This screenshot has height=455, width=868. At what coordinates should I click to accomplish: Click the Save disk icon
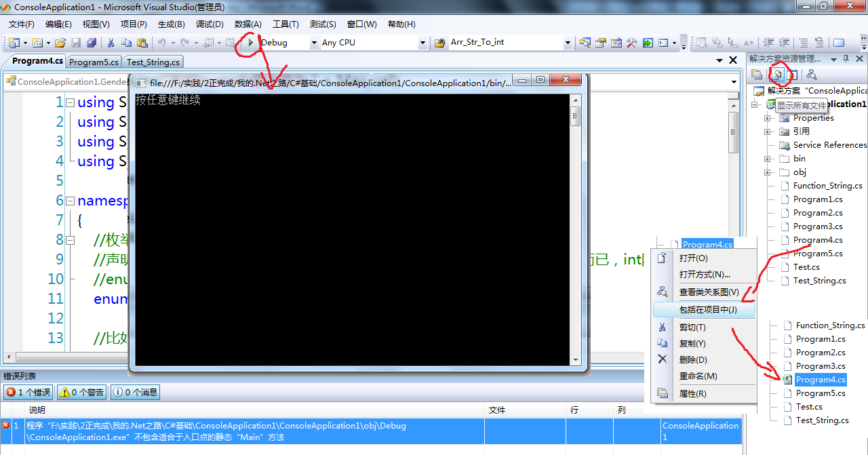tap(75, 43)
